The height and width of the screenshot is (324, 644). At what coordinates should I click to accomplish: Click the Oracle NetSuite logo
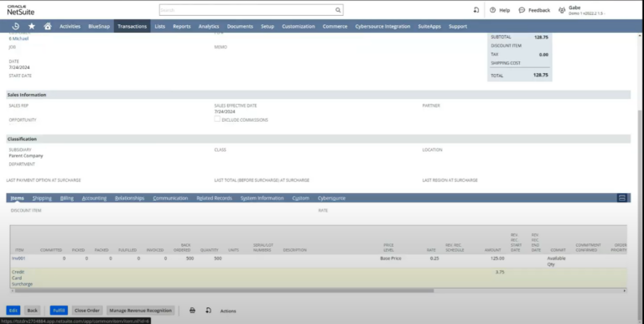[20, 10]
